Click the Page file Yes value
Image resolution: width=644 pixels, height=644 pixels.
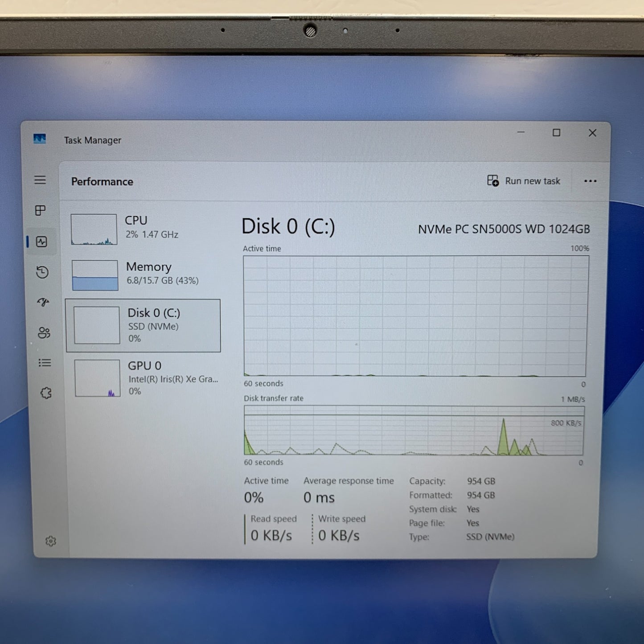472,523
